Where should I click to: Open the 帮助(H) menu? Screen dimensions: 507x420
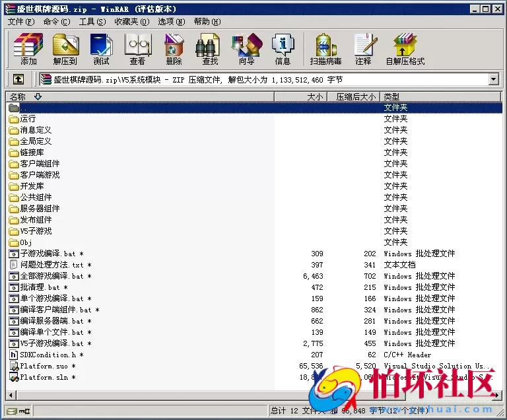pos(207,22)
